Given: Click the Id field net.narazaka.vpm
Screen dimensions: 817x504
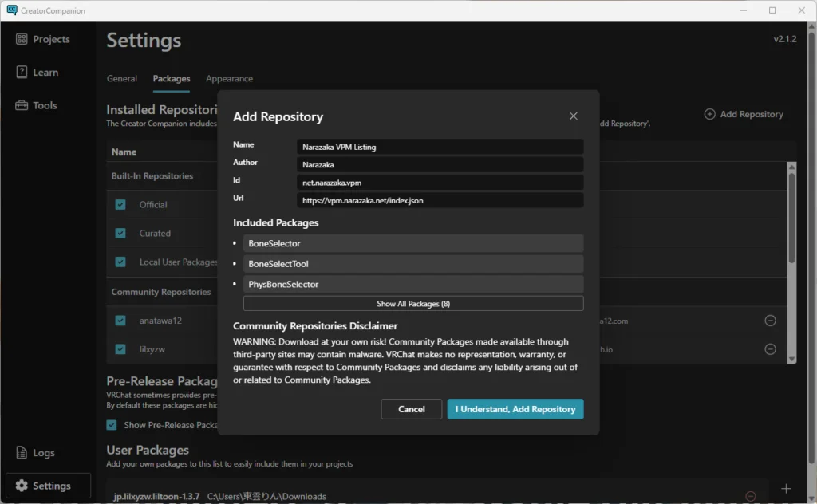Looking at the screenshot, I should tap(440, 183).
